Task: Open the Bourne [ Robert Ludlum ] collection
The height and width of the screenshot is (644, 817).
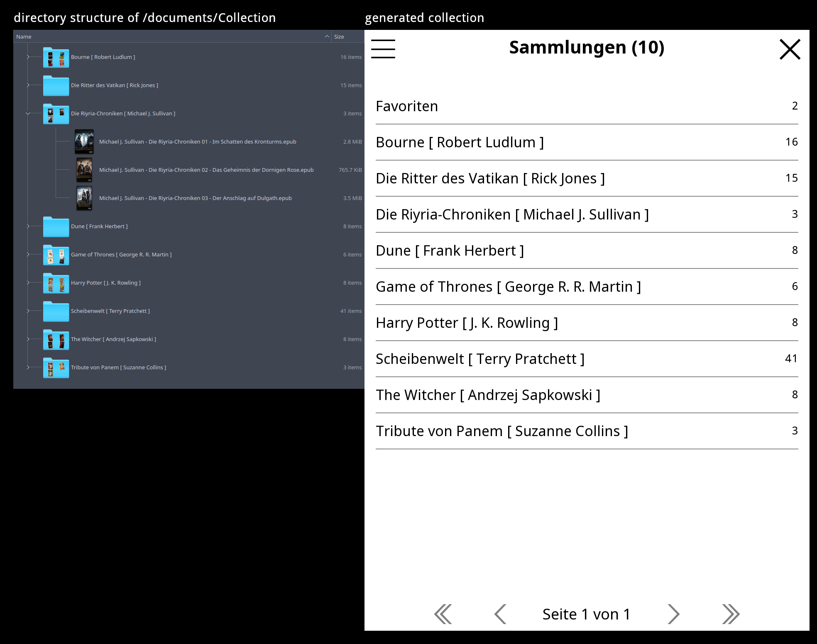Action: tap(587, 142)
